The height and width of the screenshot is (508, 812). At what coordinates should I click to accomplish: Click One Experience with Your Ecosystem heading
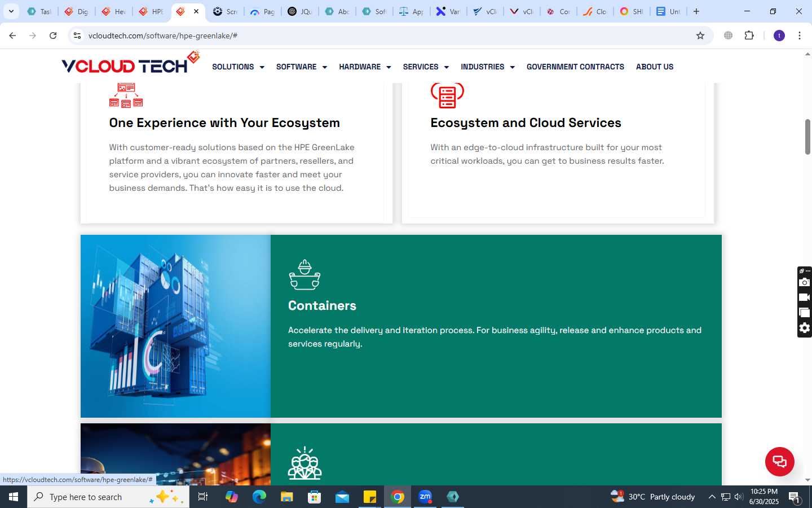(x=224, y=122)
